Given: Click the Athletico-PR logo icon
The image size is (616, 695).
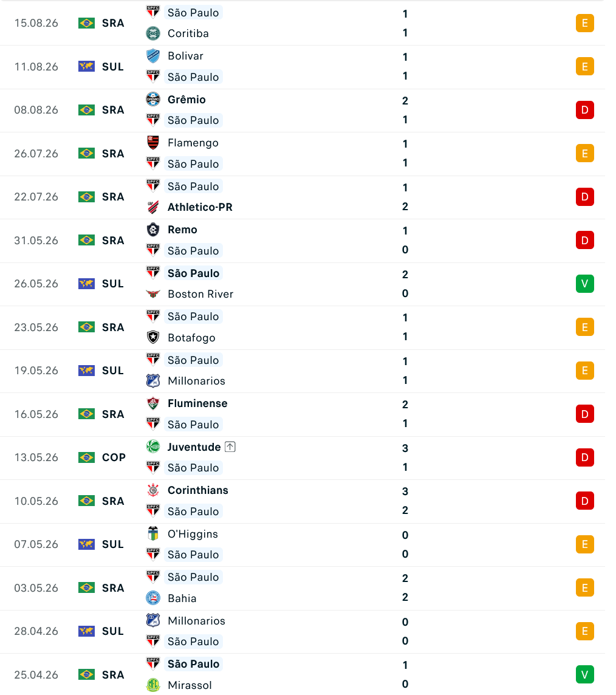Looking at the screenshot, I should (x=153, y=207).
